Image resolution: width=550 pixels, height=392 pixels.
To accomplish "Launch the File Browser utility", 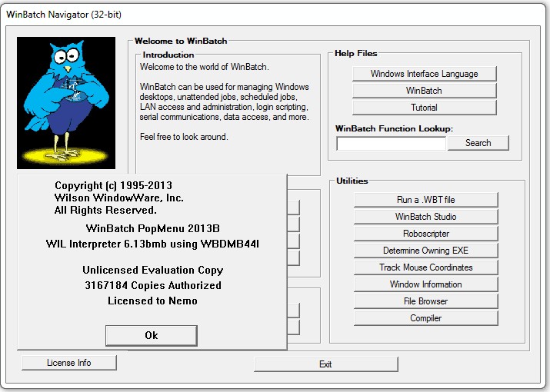I will pos(426,301).
